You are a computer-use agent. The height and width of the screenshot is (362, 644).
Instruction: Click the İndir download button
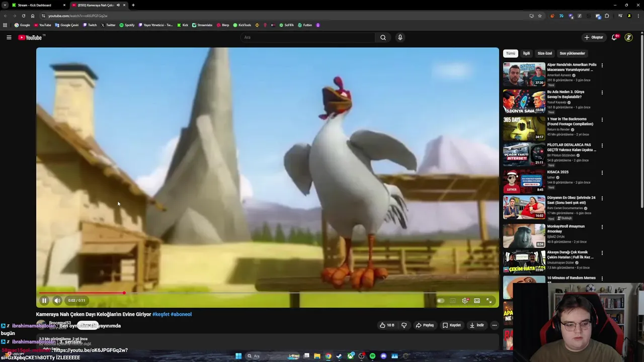pyautogui.click(x=477, y=325)
